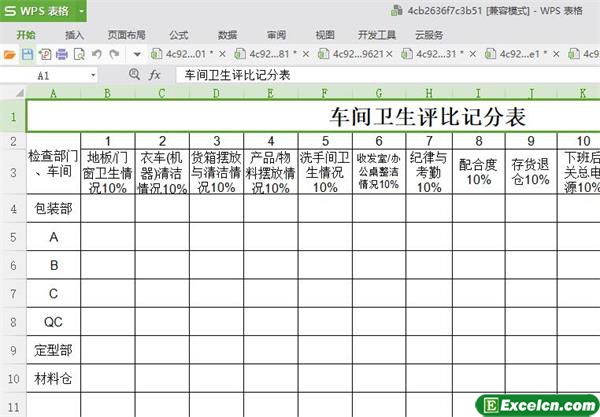Viewport: 600px width, 417px height.
Task: Click the print icon
Action: point(62,55)
